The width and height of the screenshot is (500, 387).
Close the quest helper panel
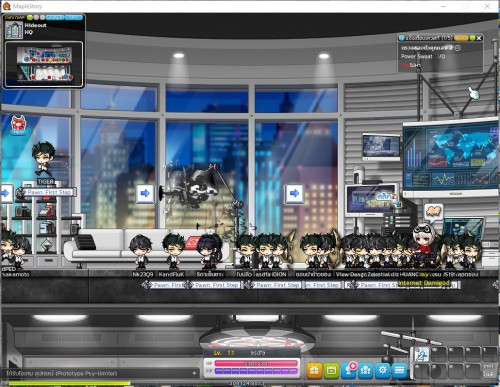(479, 38)
